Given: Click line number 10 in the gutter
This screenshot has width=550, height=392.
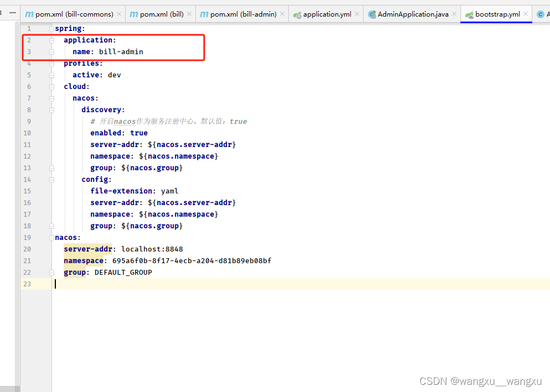Looking at the screenshot, I should 27,133.
